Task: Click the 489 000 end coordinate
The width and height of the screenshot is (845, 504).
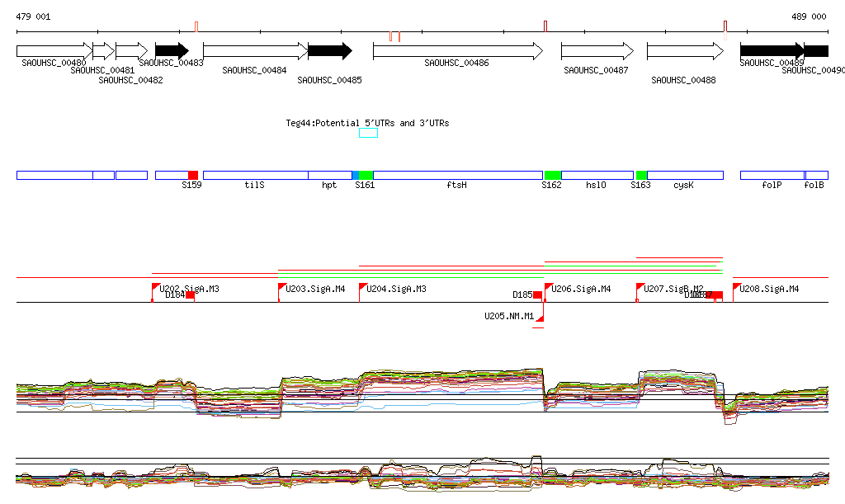Action: click(809, 16)
